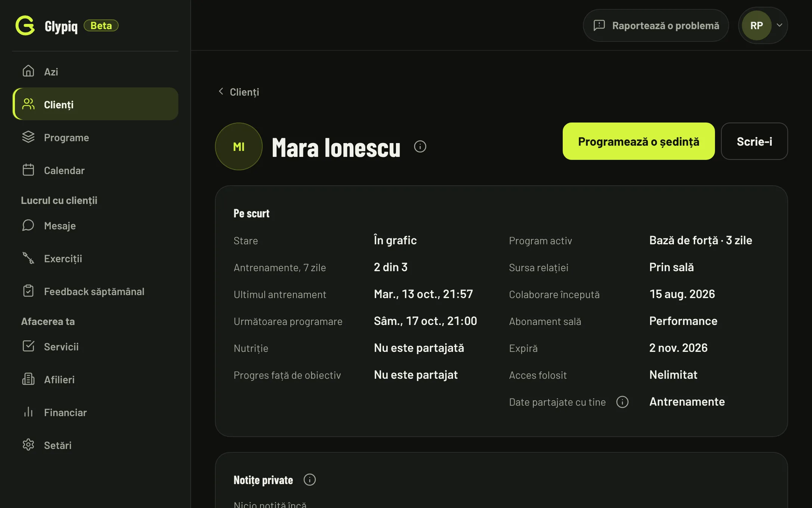
Task: Click Programează o ședință button
Action: 638,141
